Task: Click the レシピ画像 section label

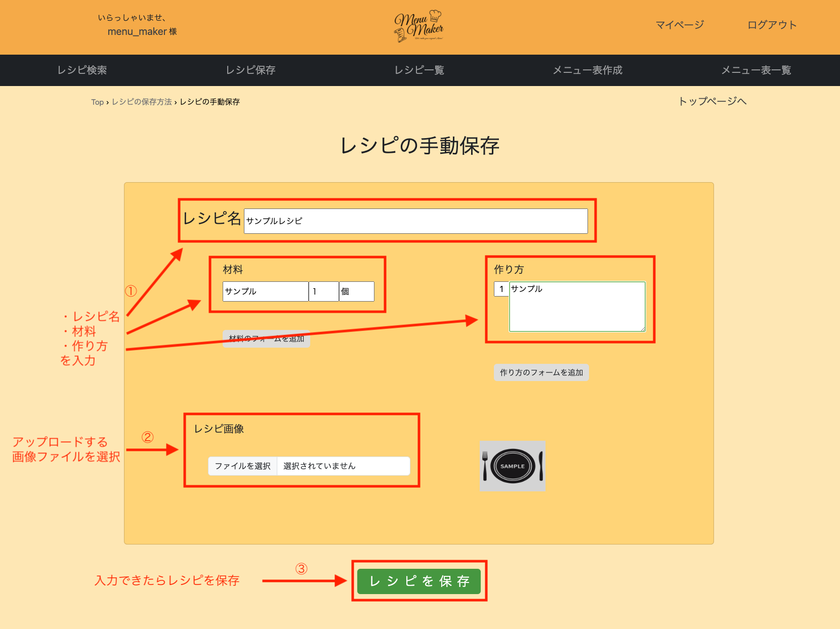Action: [x=219, y=429]
